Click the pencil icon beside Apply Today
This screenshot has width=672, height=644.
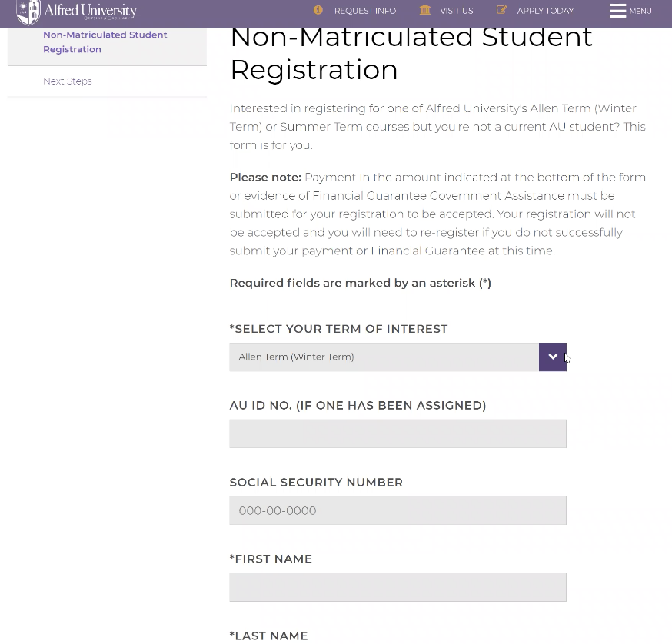pyautogui.click(x=502, y=10)
